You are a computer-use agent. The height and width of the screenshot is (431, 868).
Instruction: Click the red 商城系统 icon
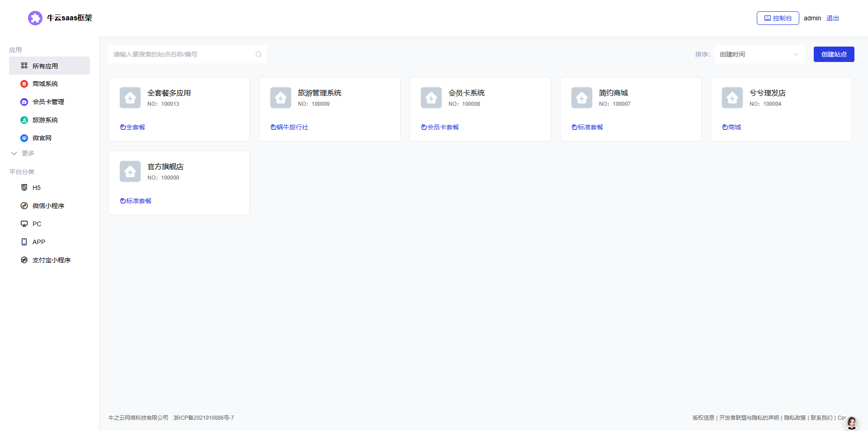[24, 84]
